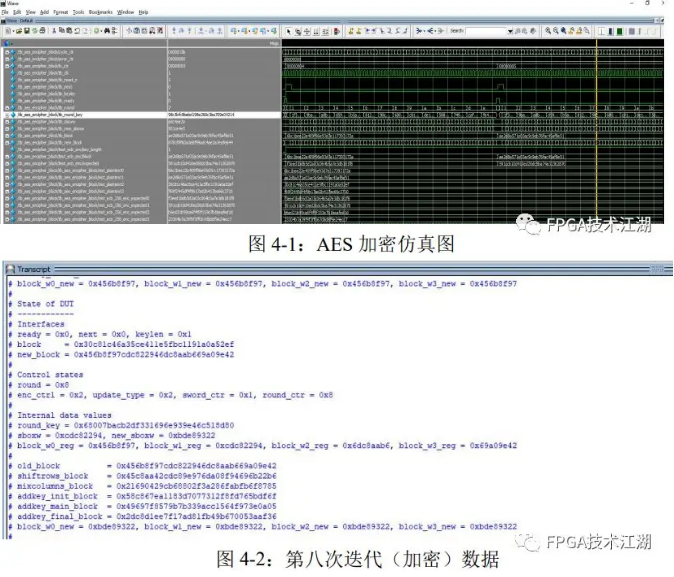Screen dimensions: 674x577
Task: Expand the cycle_ctr signal at list top
Action: tap(7, 51)
